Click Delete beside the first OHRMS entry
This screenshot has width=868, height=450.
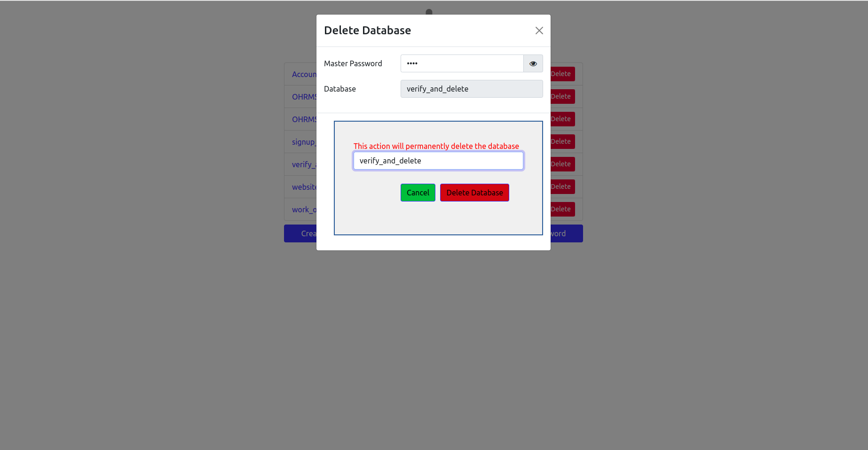(x=562, y=96)
